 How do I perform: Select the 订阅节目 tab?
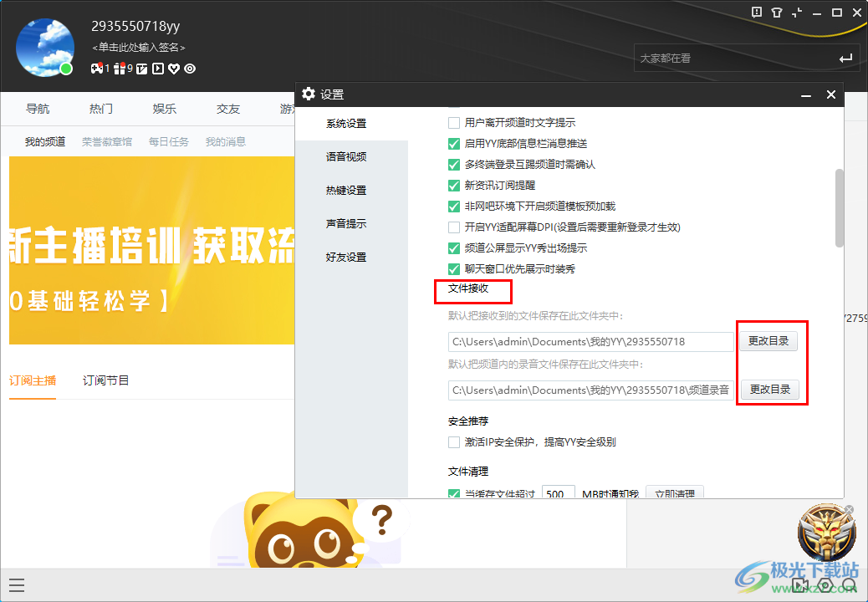(x=105, y=380)
